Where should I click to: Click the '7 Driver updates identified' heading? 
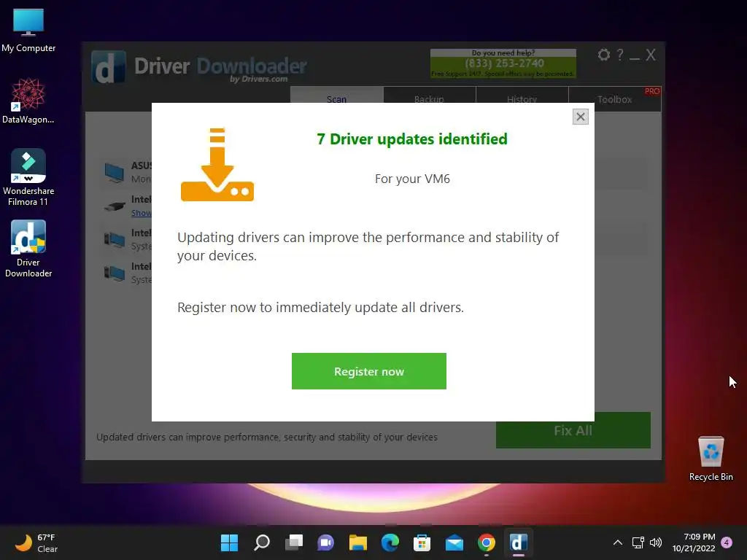(412, 139)
